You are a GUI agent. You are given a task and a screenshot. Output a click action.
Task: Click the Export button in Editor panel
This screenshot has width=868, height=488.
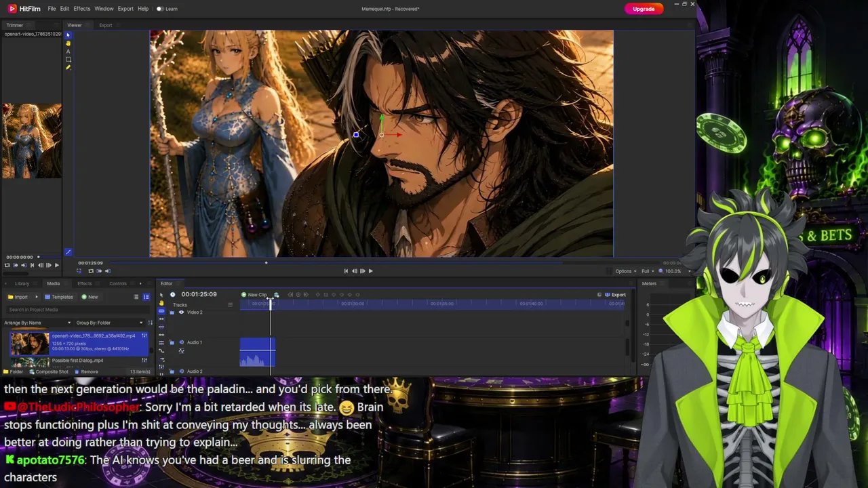point(615,295)
